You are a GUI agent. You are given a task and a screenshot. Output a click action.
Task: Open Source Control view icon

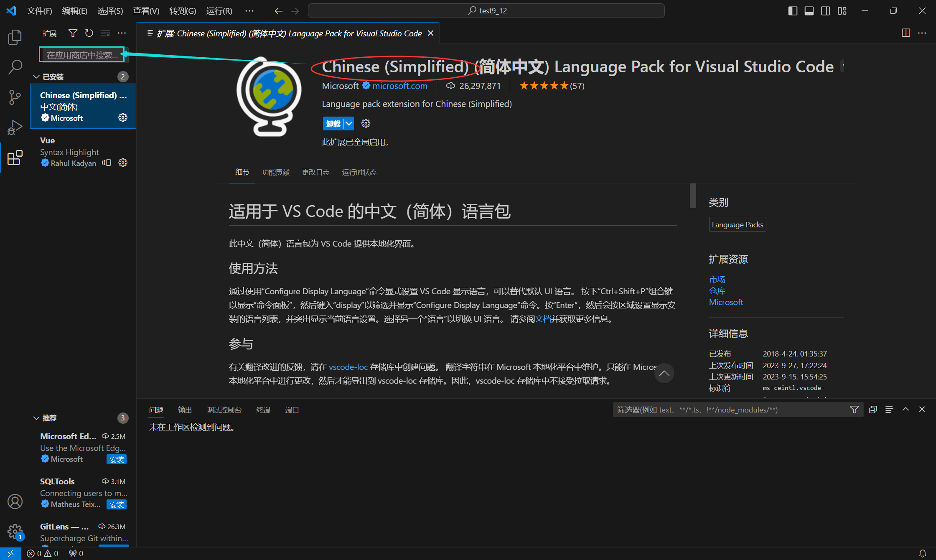coord(15,97)
